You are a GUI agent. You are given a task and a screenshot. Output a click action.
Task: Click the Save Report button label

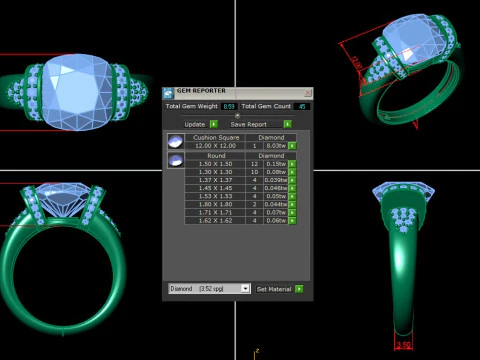click(x=249, y=124)
